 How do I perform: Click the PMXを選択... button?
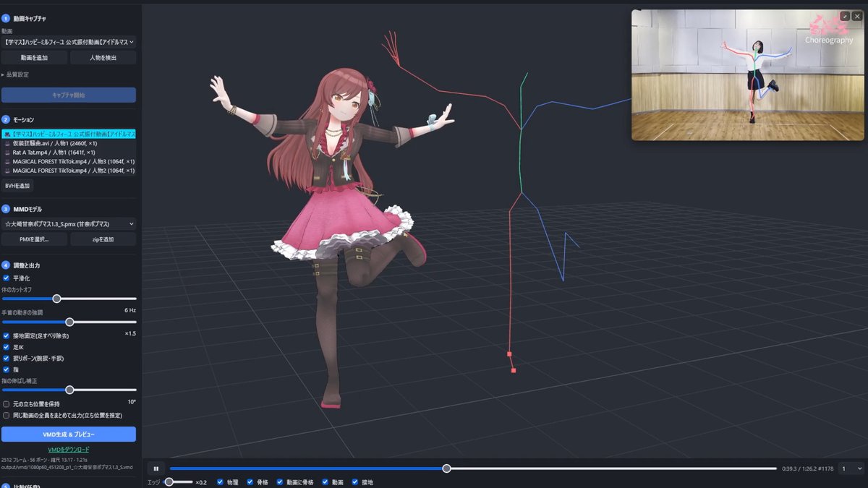(34, 239)
